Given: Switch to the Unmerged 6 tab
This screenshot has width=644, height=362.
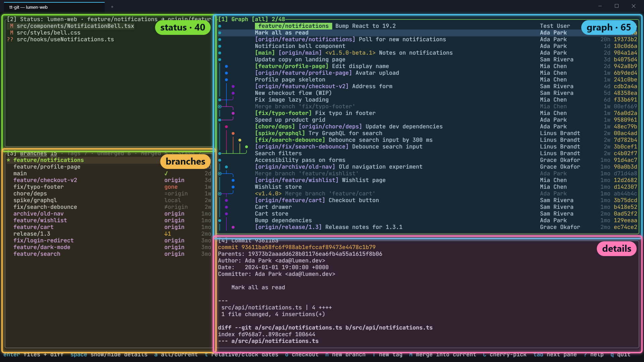Looking at the screenshot, I should [114, 154].
